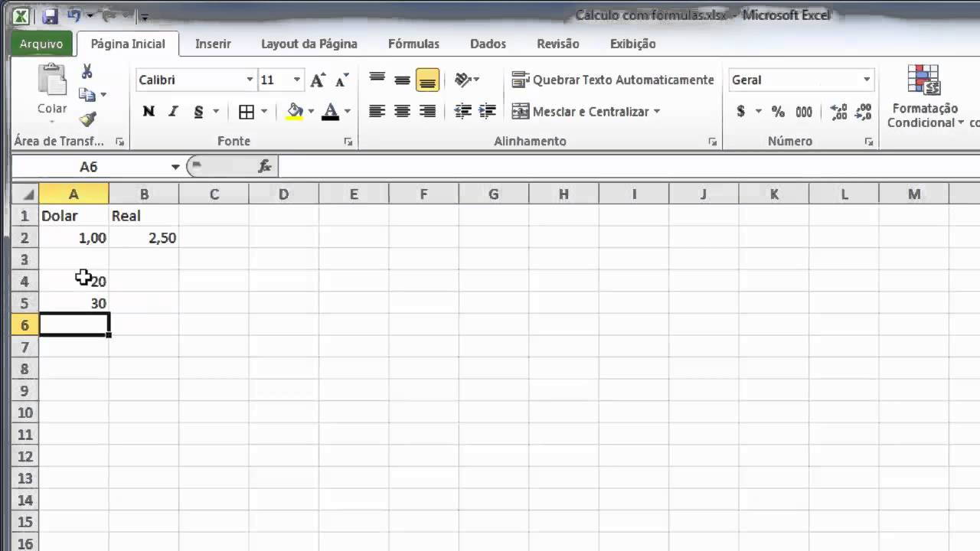
Task: Switch to the Fórmulas tab
Action: 413,44
